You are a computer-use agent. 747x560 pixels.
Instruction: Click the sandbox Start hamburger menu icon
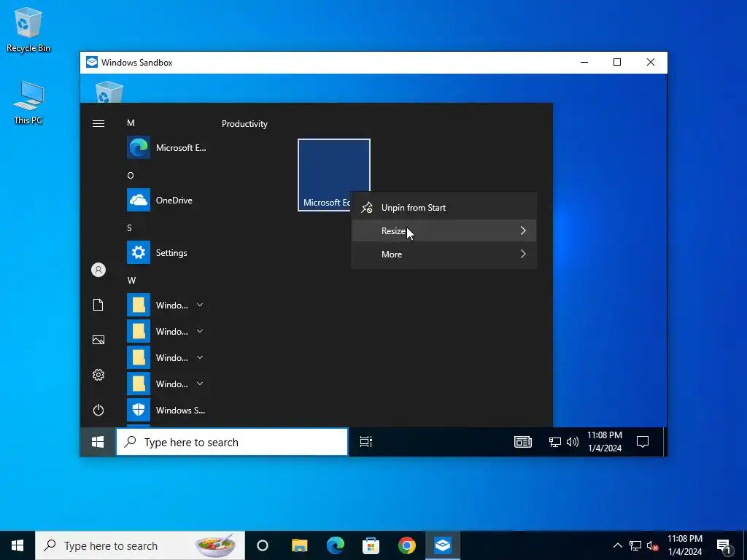coord(98,123)
